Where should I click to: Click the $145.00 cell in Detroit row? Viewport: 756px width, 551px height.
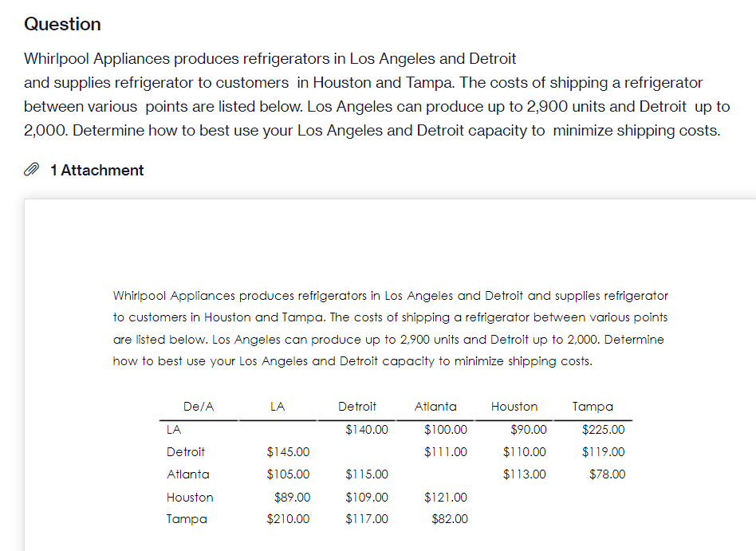(289, 452)
